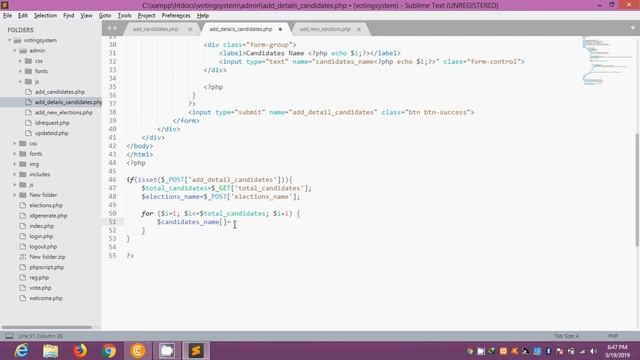Open add_candidates.php in sidebar
Image resolution: width=640 pixels, height=360 pixels.
[x=60, y=92]
